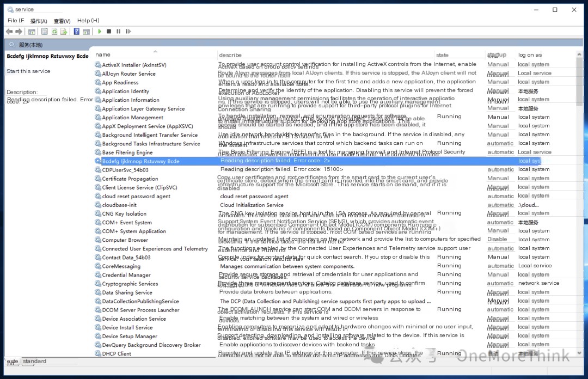
Task: Open Properties from the toolbar icon
Action: click(45, 32)
